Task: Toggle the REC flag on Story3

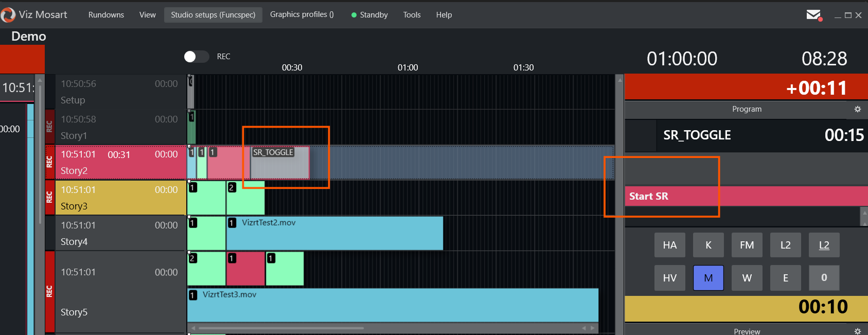Action: [50, 197]
